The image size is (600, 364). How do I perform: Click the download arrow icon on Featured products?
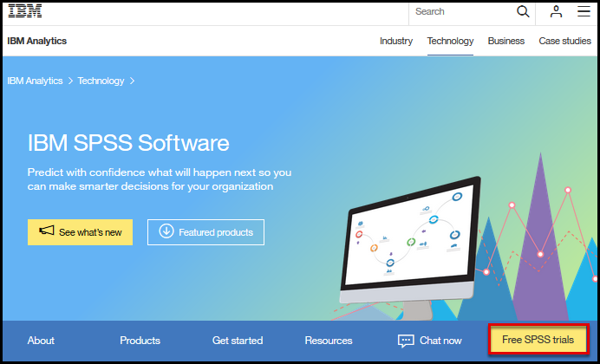coord(166,231)
